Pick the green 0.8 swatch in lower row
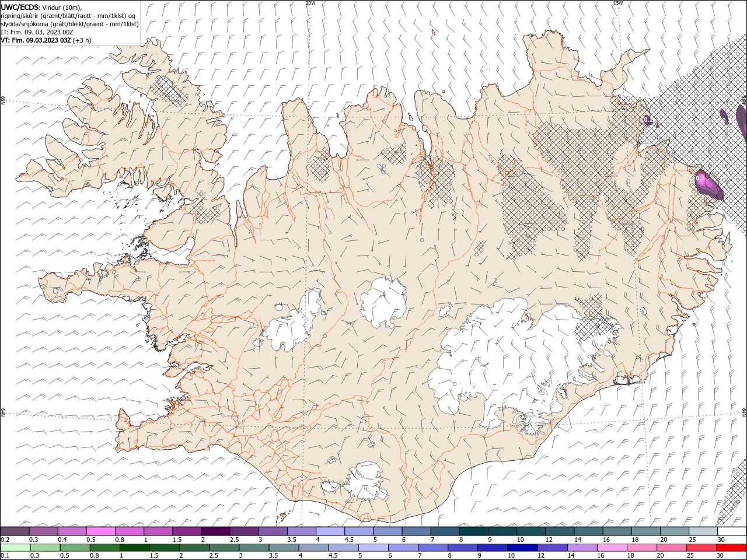This screenshot has height=560, width=747. pos(105,548)
